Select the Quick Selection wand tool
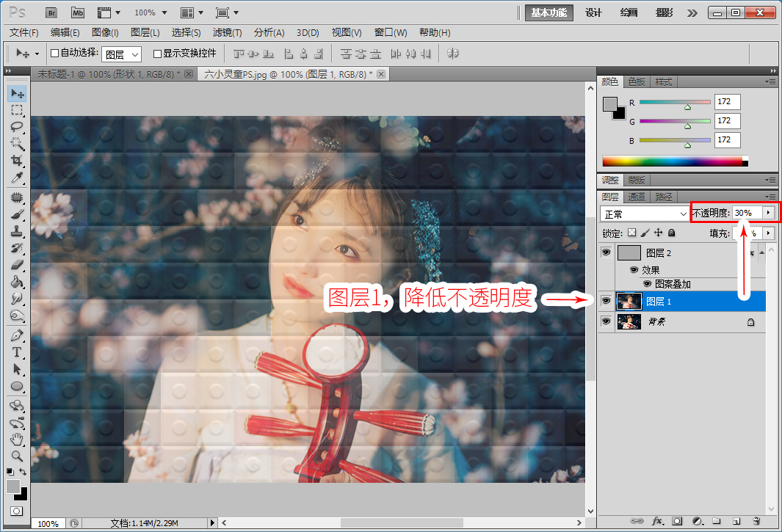The height and width of the screenshot is (532, 782). tap(17, 143)
